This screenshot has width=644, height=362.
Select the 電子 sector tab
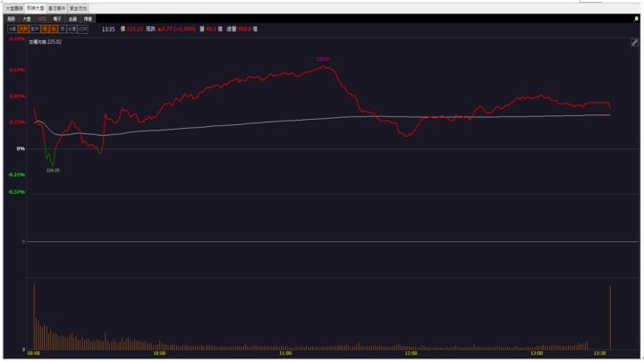(57, 18)
